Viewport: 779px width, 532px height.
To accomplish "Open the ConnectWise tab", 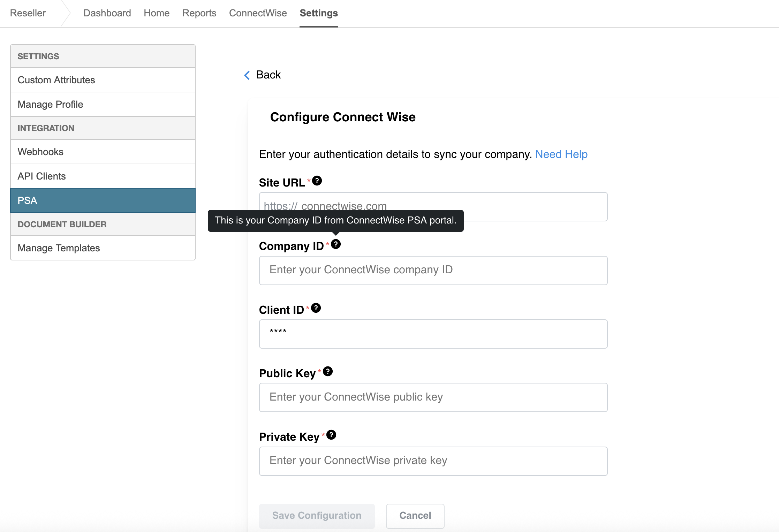I will (258, 13).
